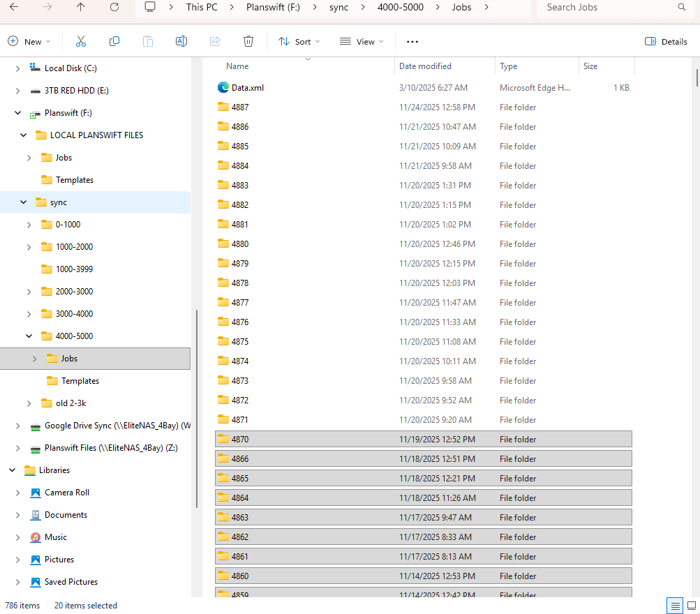Select Documents library in navigation pane

[x=66, y=515]
